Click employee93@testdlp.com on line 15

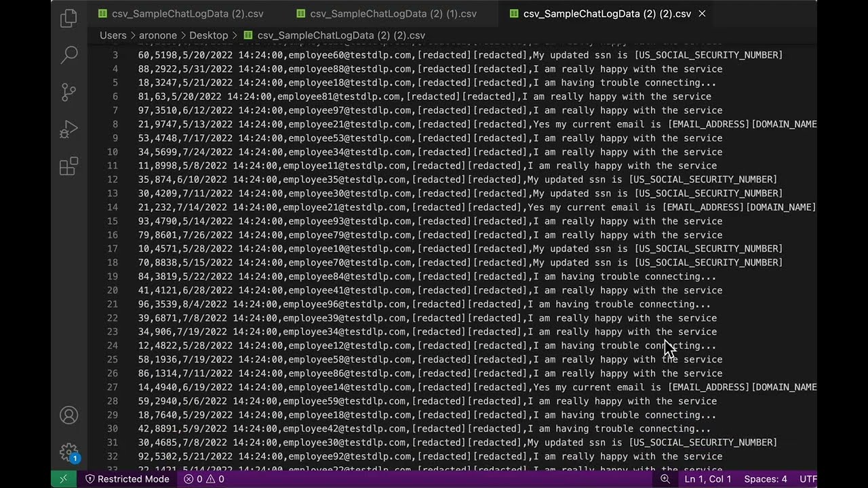350,221
